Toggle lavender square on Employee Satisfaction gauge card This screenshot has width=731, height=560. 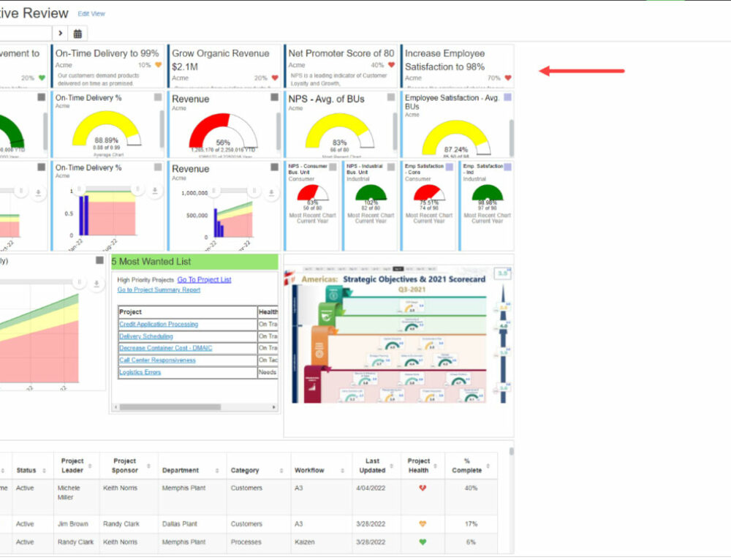coord(507,97)
